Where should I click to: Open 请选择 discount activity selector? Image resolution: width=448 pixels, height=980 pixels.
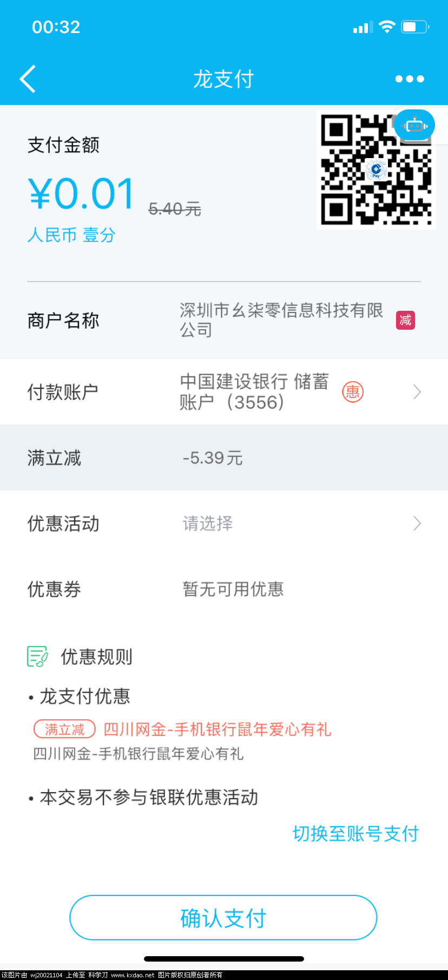click(208, 524)
